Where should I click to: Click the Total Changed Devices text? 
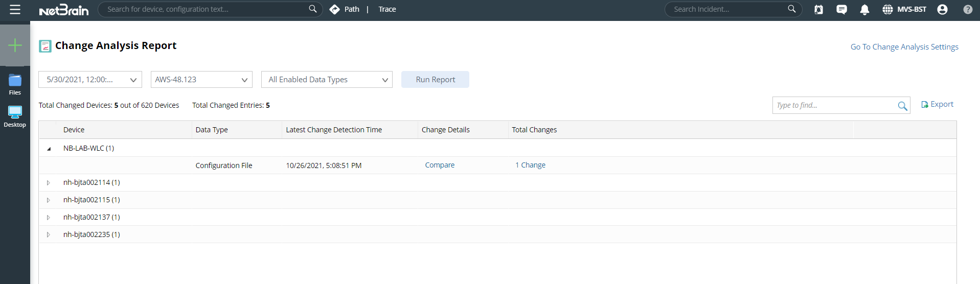(109, 105)
